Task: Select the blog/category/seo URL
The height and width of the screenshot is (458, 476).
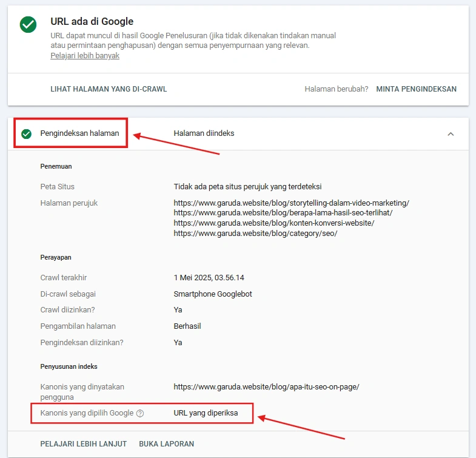Action: pyautogui.click(x=255, y=234)
